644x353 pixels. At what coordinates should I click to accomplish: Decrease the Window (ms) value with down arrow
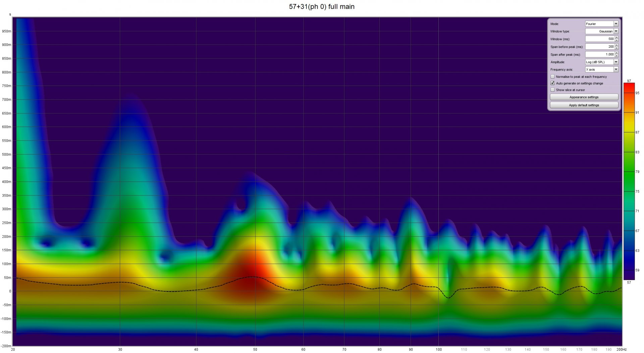[x=616, y=40]
